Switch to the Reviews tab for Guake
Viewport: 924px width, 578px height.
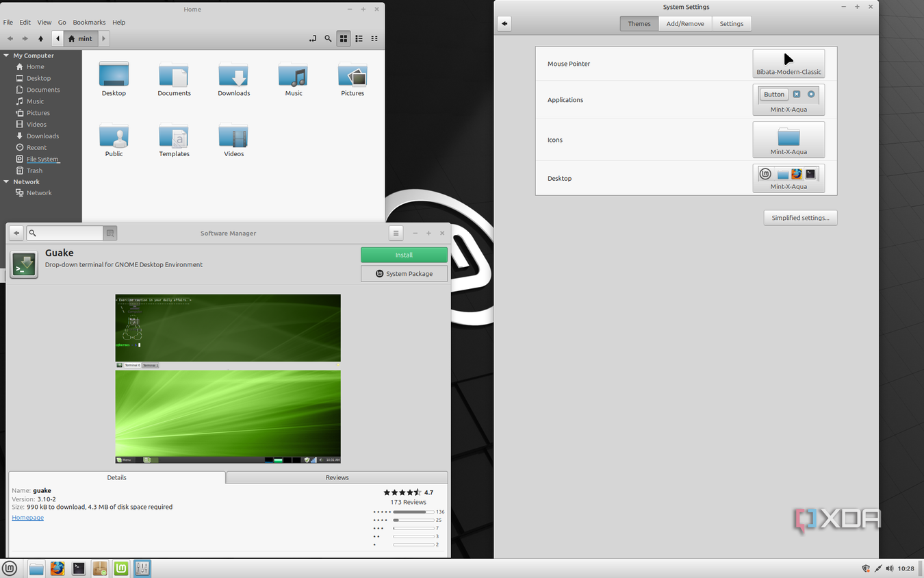click(x=337, y=477)
